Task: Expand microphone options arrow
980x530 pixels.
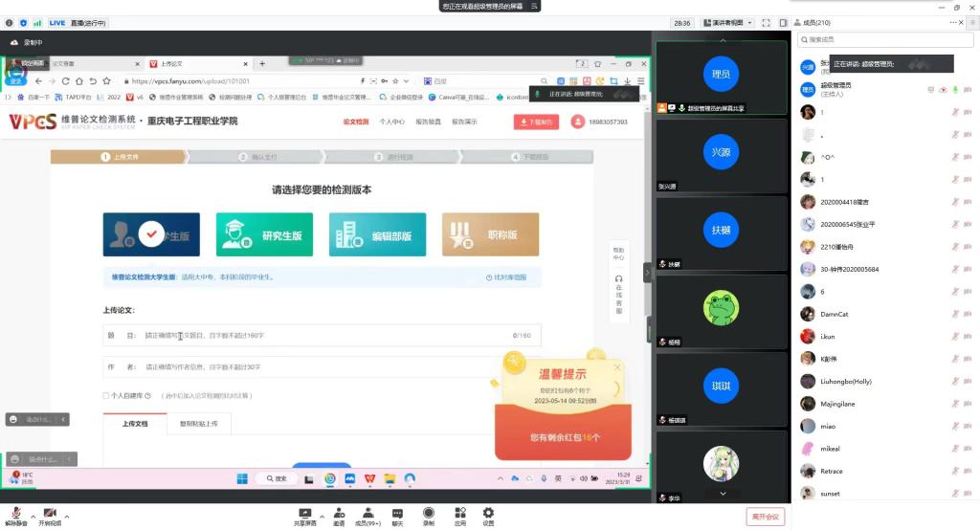Action: 33,517
